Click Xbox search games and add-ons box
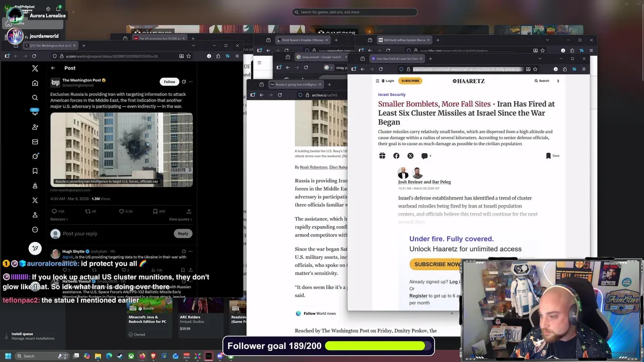Image resolution: width=644 pixels, height=362 pixels. tap(355, 12)
